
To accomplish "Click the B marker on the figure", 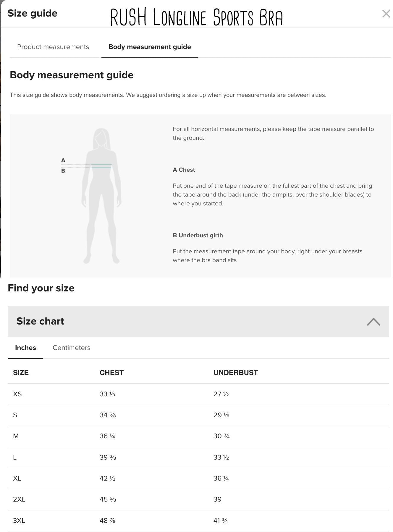I will pos(63,171).
